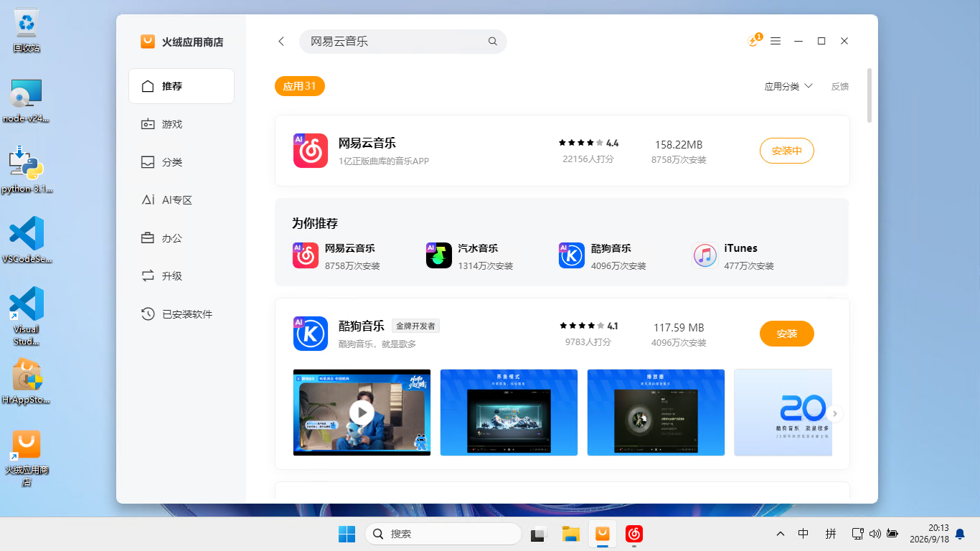Screen dimensions: 980x551
Task: Open the lightning update notification icon
Action: pyautogui.click(x=753, y=41)
